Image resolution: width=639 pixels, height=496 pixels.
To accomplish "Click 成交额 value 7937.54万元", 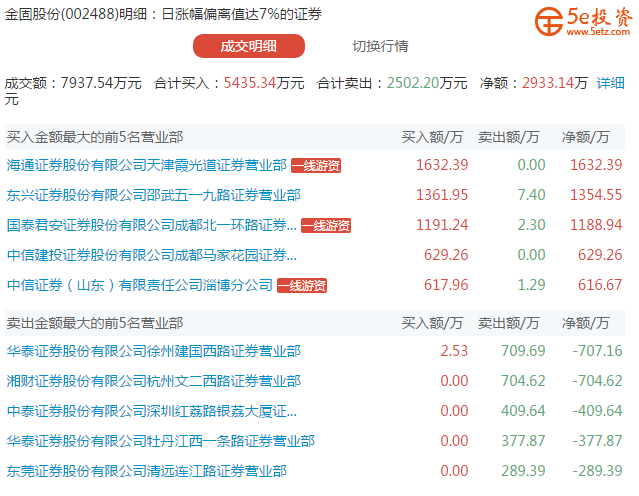I will tap(101, 83).
